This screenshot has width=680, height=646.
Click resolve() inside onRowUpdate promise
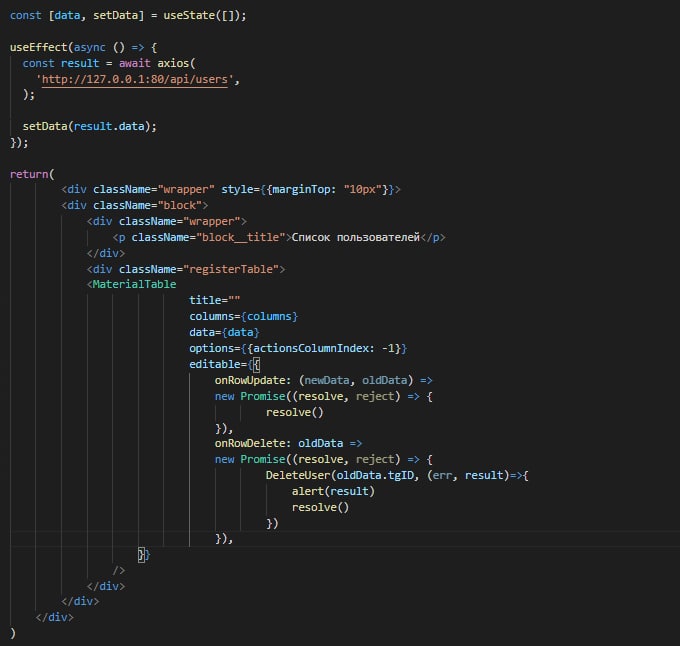coord(295,412)
